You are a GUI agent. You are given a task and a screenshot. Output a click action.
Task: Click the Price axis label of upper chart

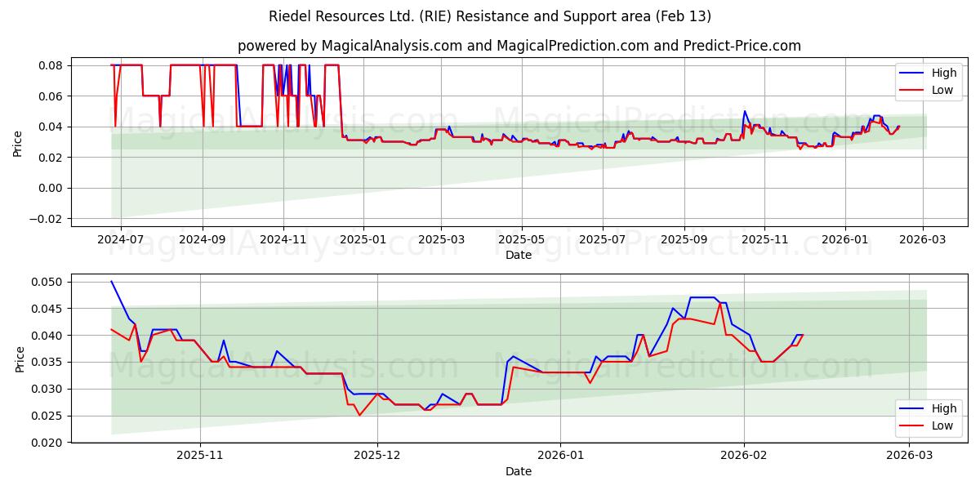18,144
